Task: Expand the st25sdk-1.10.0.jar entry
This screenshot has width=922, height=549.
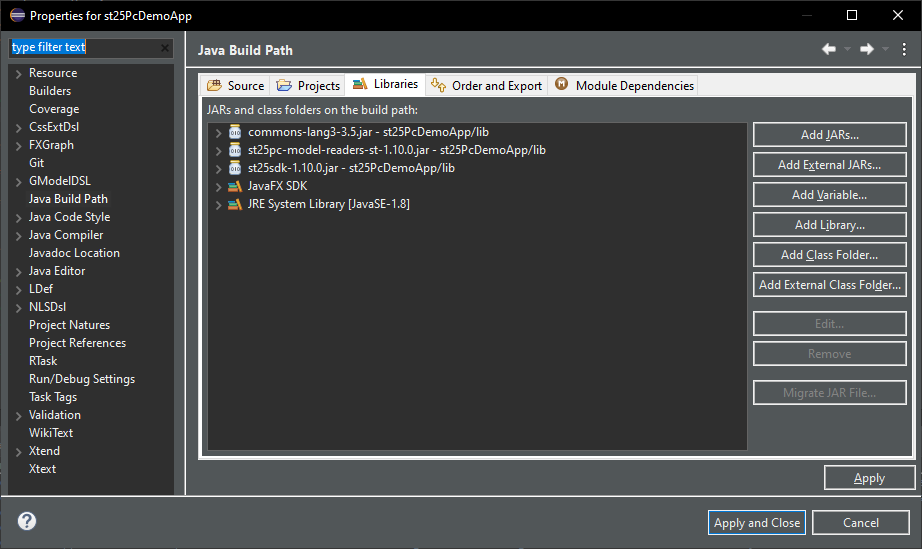Action: [219, 168]
